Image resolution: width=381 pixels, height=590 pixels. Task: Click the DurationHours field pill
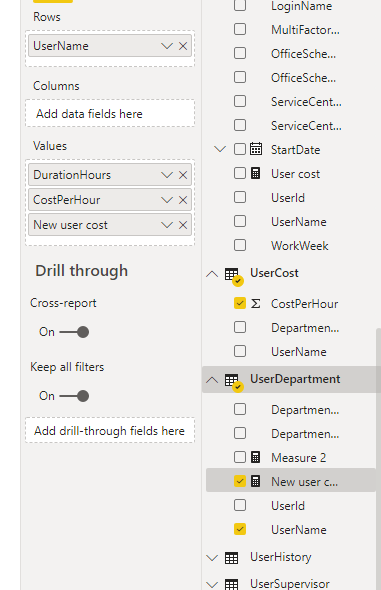110,175
